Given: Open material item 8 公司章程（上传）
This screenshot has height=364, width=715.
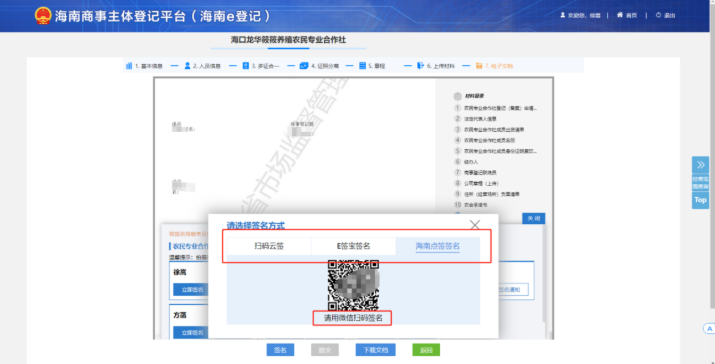Looking at the screenshot, I should point(477,183).
